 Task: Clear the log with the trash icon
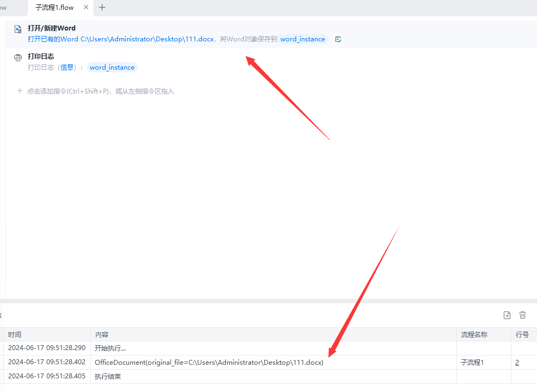tap(523, 315)
